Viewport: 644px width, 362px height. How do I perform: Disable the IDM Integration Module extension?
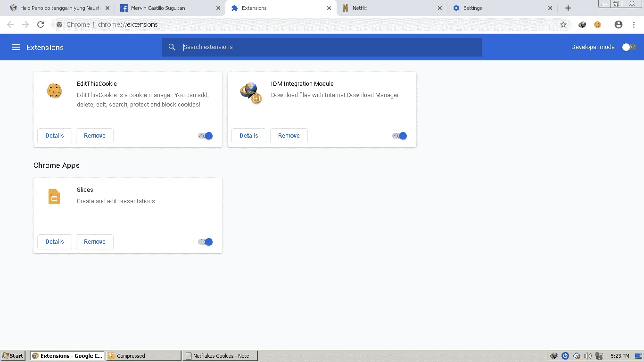[400, 136]
